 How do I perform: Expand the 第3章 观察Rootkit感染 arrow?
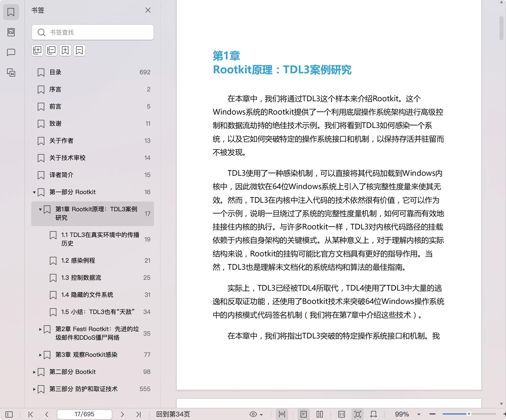pos(40,355)
